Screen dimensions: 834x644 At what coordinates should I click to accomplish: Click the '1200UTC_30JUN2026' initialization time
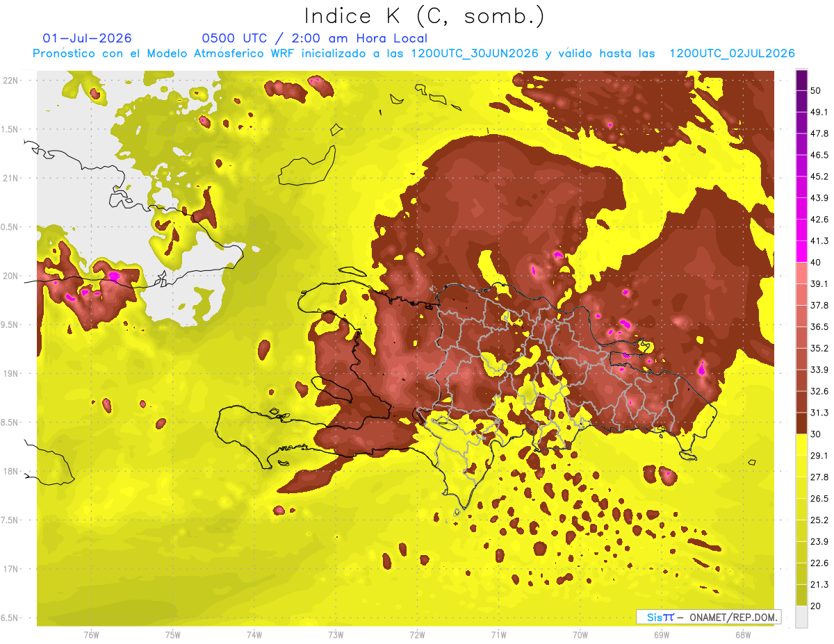[474, 53]
